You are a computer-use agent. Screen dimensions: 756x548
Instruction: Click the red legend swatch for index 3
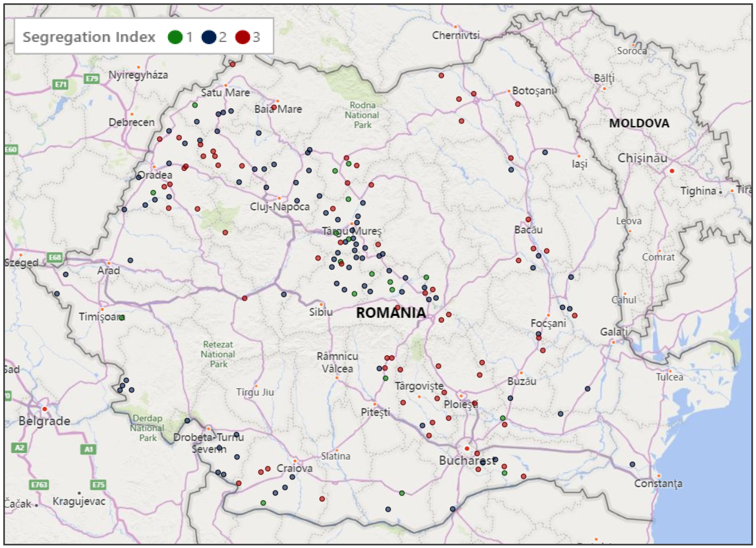pyautogui.click(x=243, y=37)
